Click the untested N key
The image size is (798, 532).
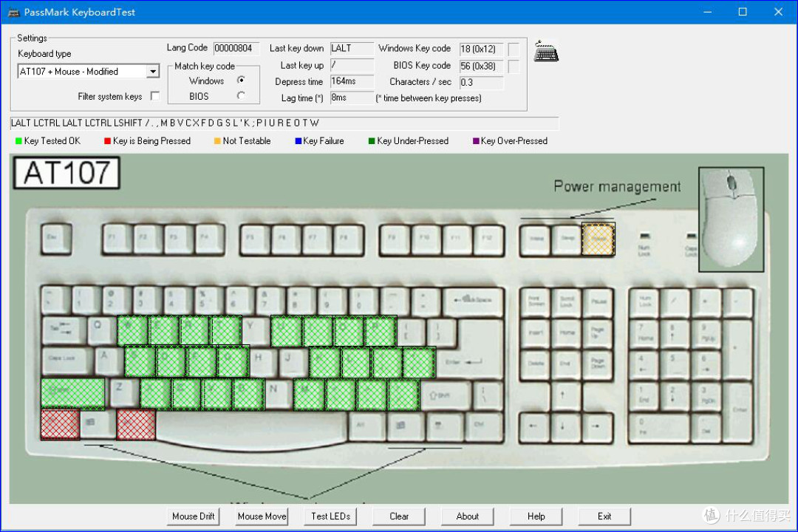tap(279, 392)
